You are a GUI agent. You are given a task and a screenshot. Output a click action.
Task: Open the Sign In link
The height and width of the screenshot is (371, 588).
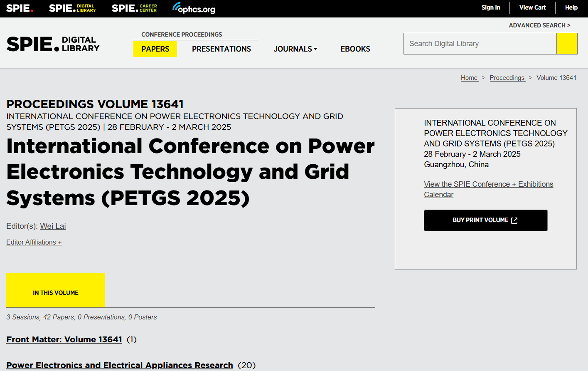491,7
